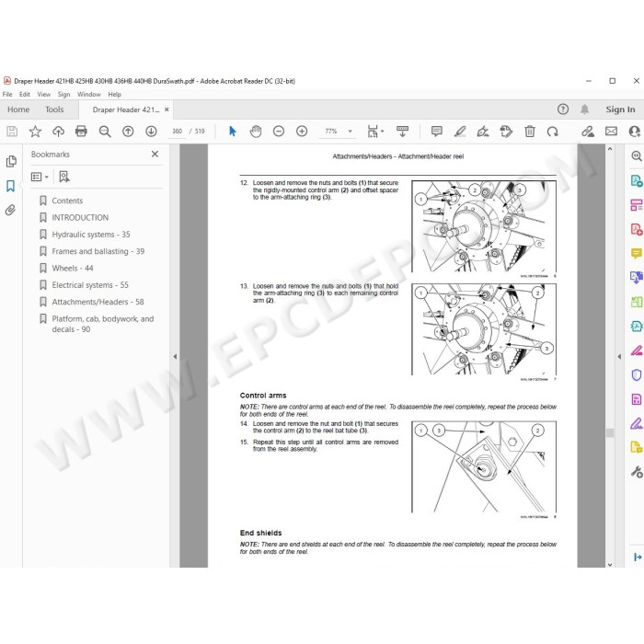Print the document with the printer icon
The height and width of the screenshot is (644, 644).
click(x=81, y=132)
